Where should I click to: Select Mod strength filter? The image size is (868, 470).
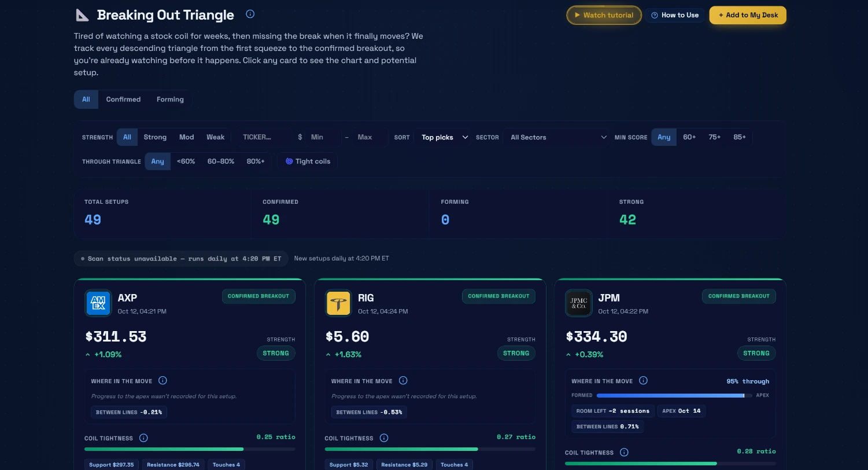point(186,137)
